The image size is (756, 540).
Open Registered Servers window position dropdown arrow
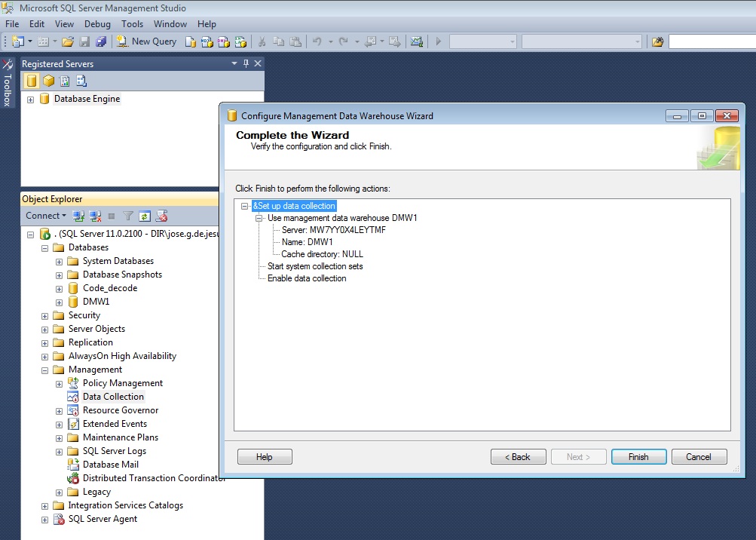click(234, 63)
